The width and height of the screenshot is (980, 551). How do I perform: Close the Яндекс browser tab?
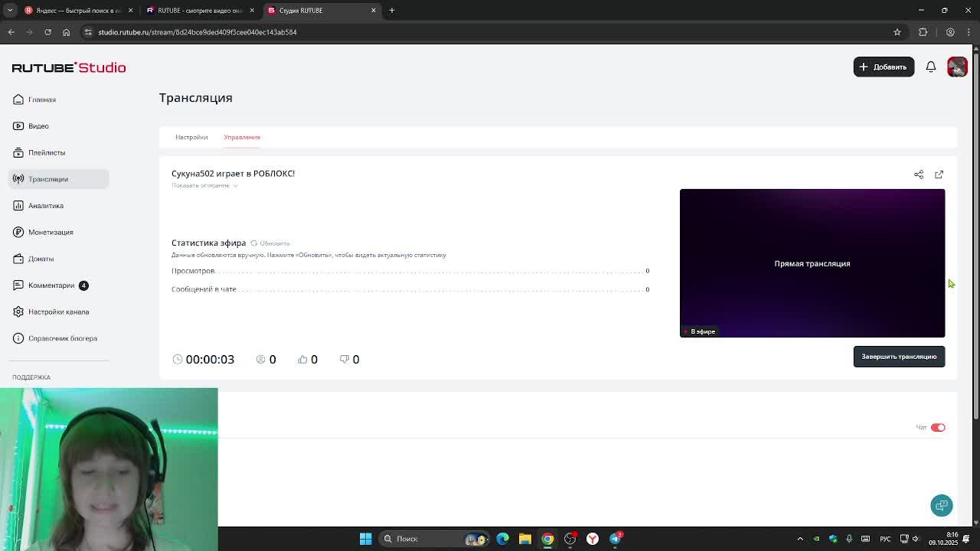click(x=130, y=10)
